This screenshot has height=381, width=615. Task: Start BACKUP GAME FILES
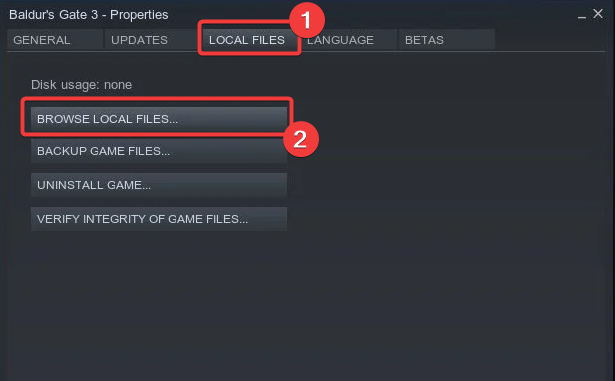click(159, 151)
